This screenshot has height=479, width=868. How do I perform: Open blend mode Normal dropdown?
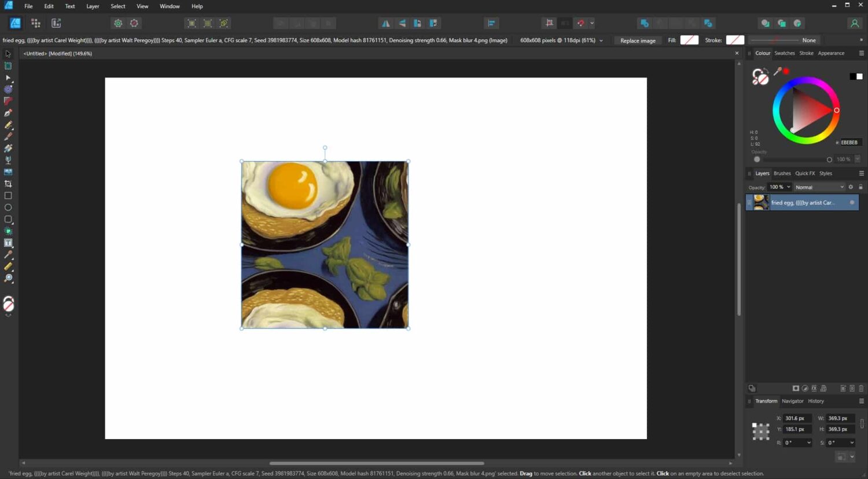tap(819, 187)
